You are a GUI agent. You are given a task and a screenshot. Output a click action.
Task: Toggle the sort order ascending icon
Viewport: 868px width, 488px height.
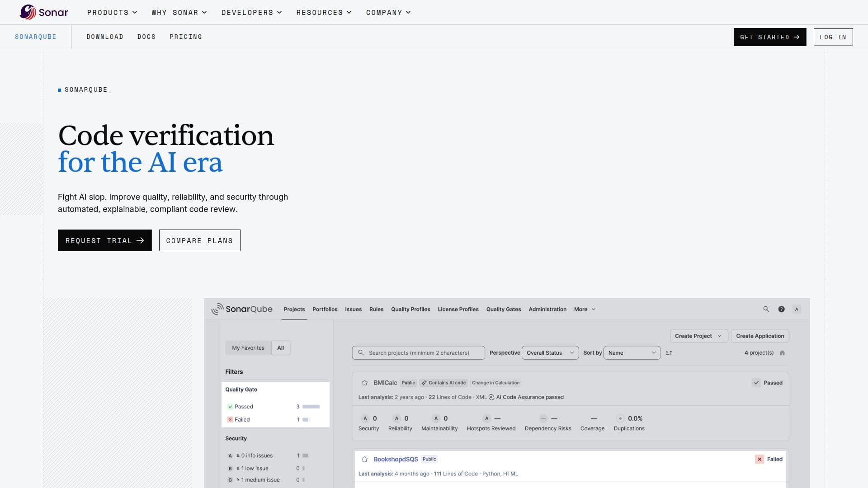669,353
